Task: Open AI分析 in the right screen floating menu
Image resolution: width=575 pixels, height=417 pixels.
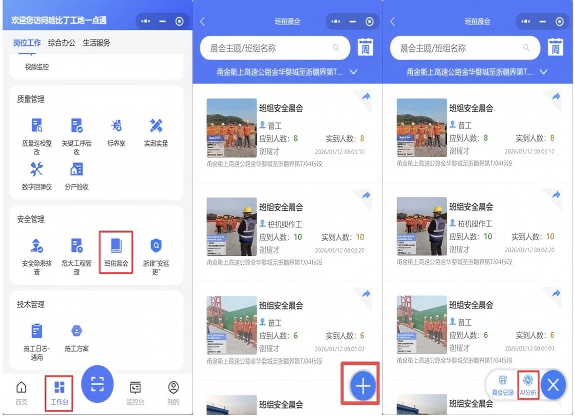Action: 528,385
